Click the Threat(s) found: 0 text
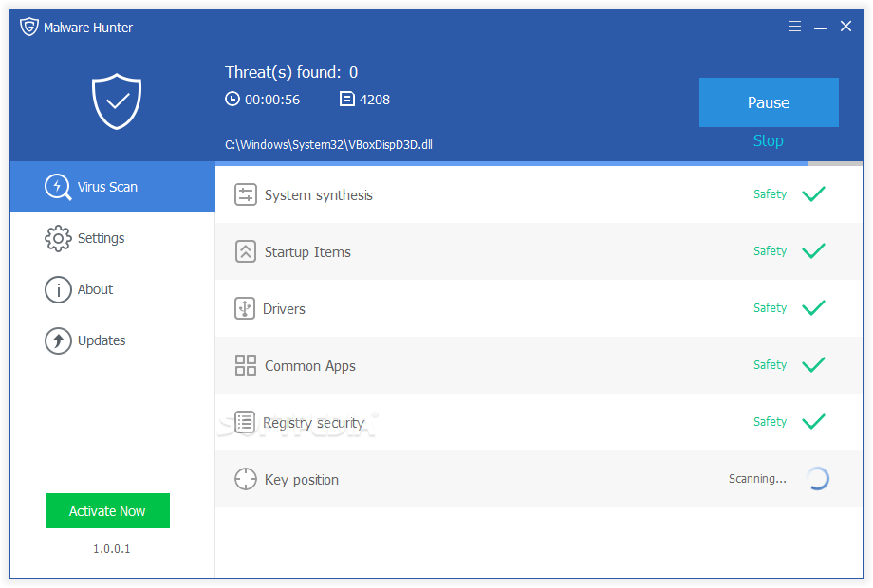The width and height of the screenshot is (873, 588). coord(291,72)
